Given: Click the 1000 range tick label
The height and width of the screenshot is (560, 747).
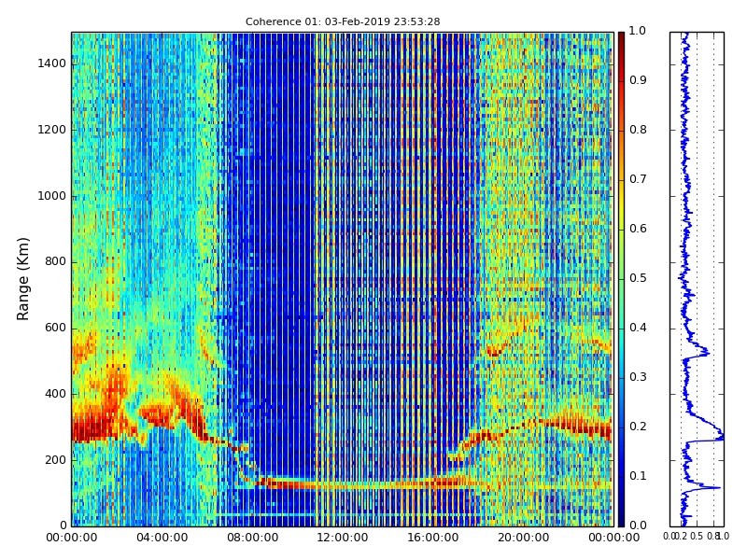Looking at the screenshot, I should (52, 196).
